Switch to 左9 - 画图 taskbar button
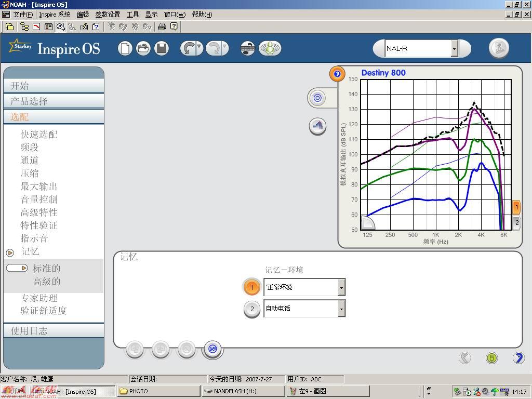This screenshot has height=399, width=532. coord(328,391)
